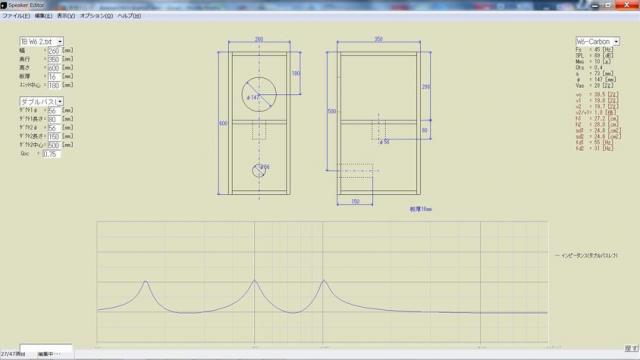Expand the ダブルバスレフ enclosure type dropdown

(60, 101)
